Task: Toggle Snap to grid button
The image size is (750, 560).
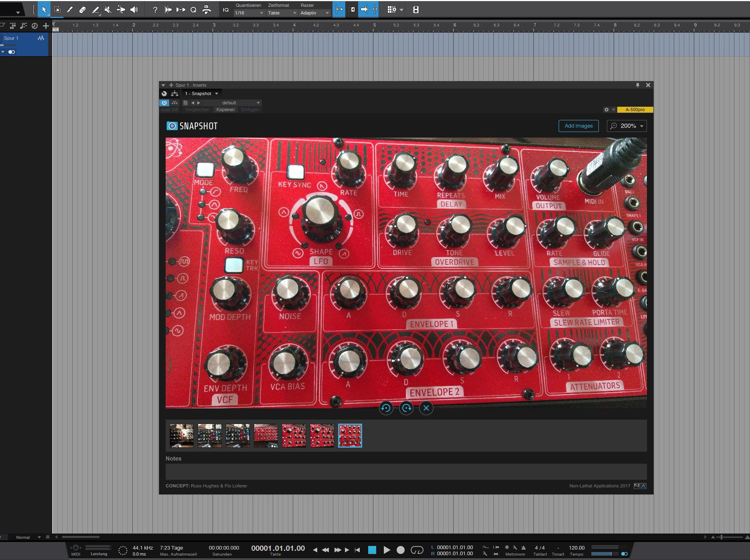Action: (x=339, y=10)
